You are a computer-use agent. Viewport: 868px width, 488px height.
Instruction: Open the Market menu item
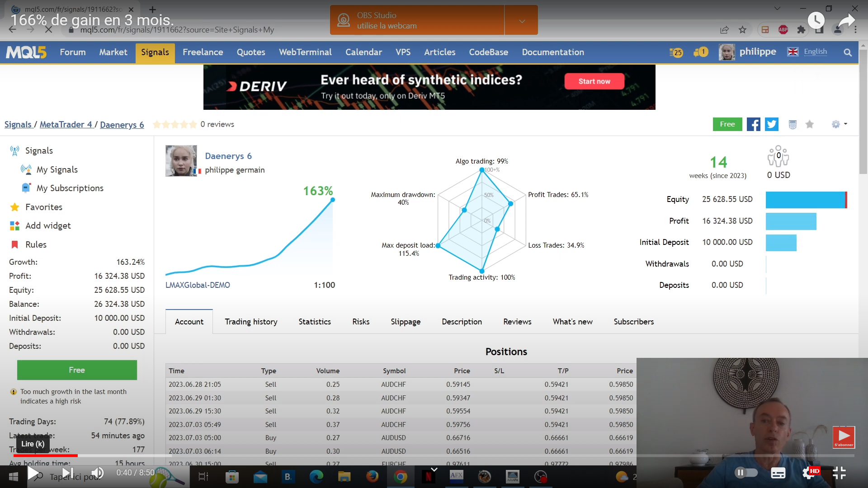point(113,52)
